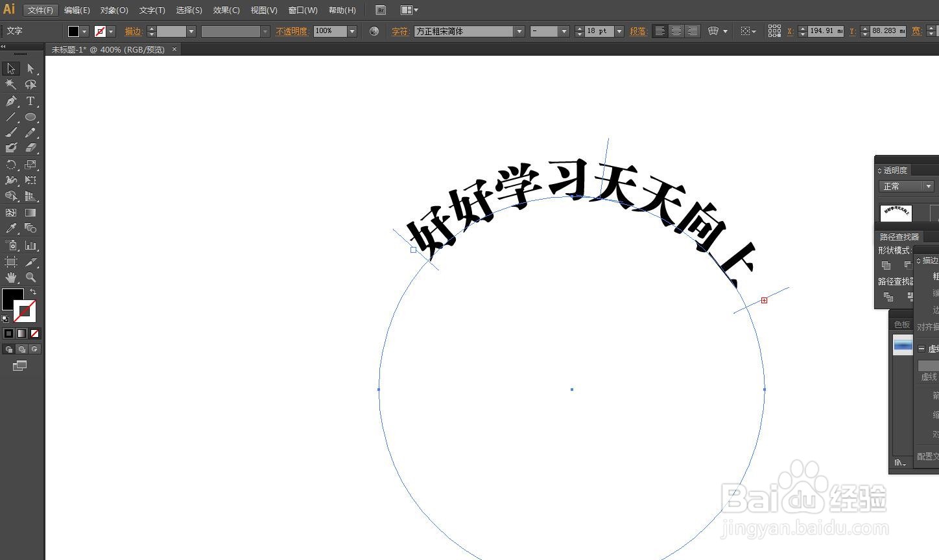Select the Paintbrush tool
Viewport: 939px width, 560px height.
(x=11, y=132)
